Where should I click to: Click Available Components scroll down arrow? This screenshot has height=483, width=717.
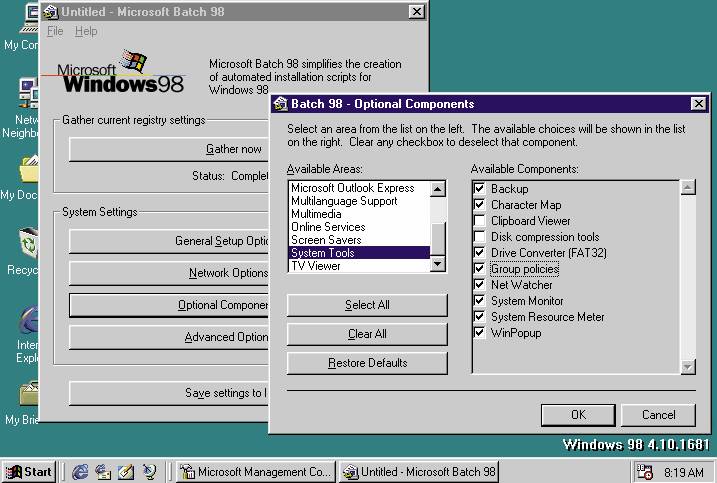pos(688,367)
